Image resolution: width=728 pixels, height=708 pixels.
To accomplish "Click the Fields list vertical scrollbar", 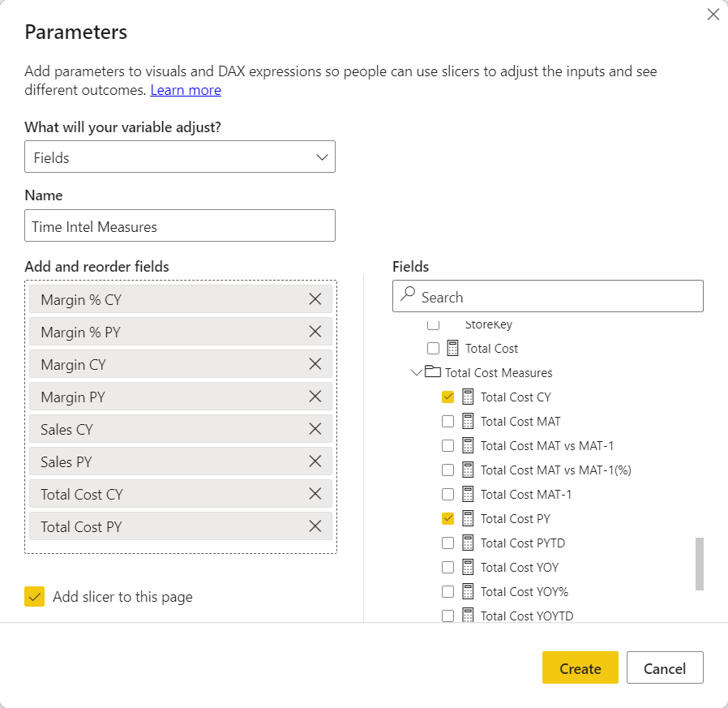I will [x=699, y=563].
